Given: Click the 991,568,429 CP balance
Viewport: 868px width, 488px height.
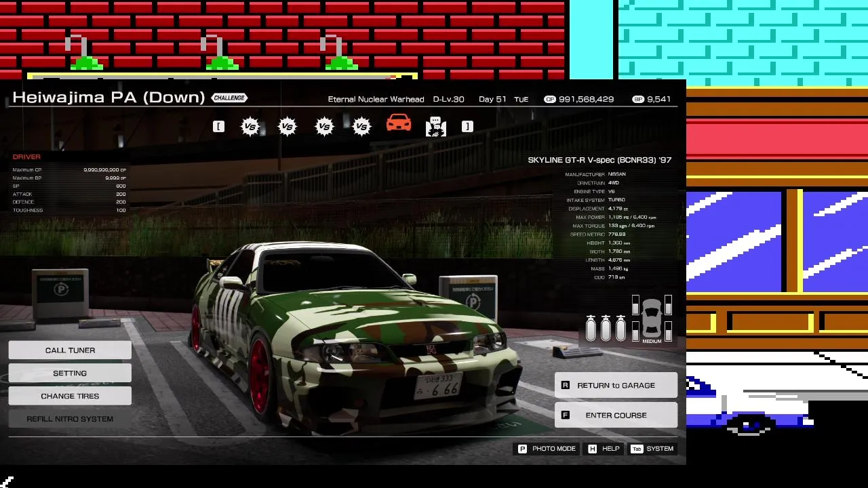Looking at the screenshot, I should pyautogui.click(x=587, y=99).
